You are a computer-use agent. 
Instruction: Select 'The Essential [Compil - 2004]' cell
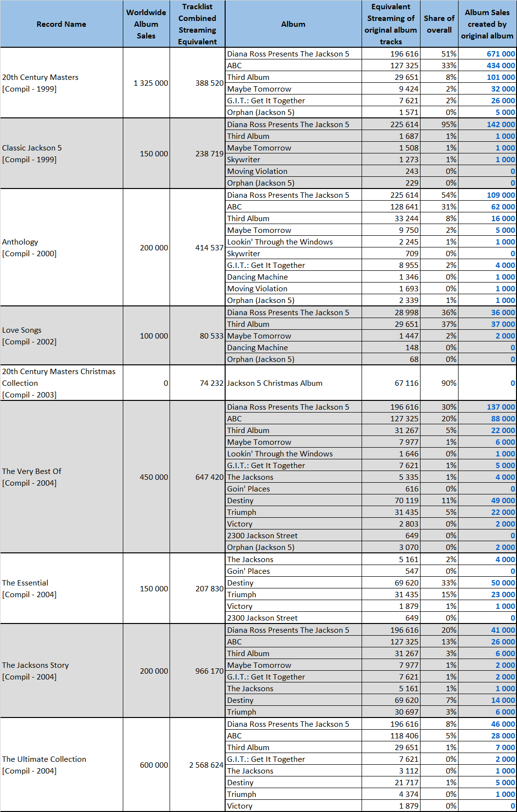click(61, 588)
